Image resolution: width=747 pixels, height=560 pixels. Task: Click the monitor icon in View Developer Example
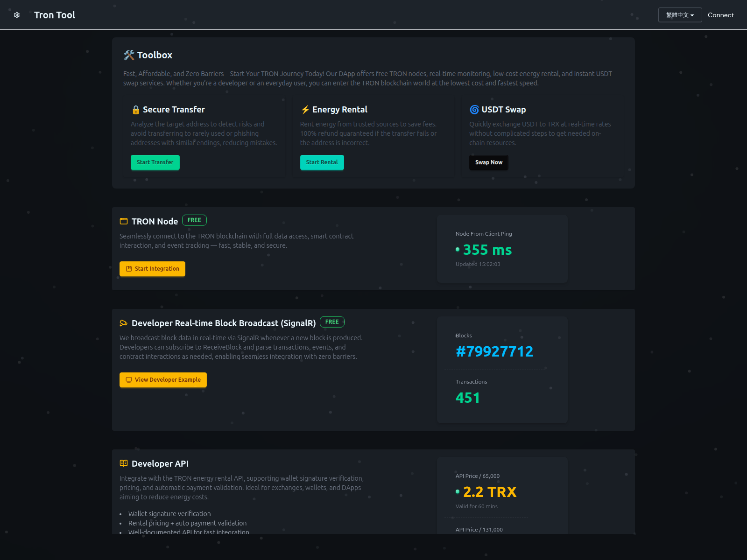(129, 380)
